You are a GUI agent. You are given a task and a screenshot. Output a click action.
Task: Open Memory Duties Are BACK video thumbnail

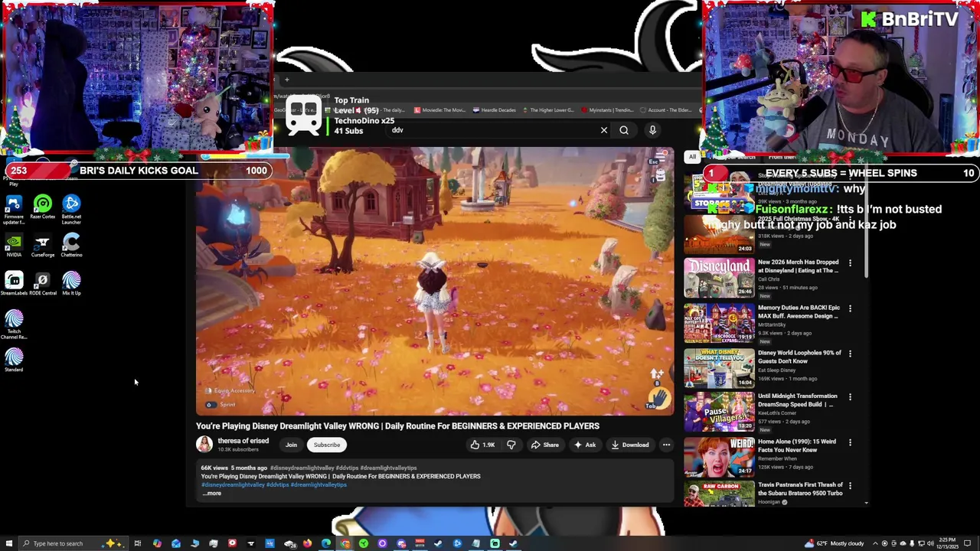(719, 322)
